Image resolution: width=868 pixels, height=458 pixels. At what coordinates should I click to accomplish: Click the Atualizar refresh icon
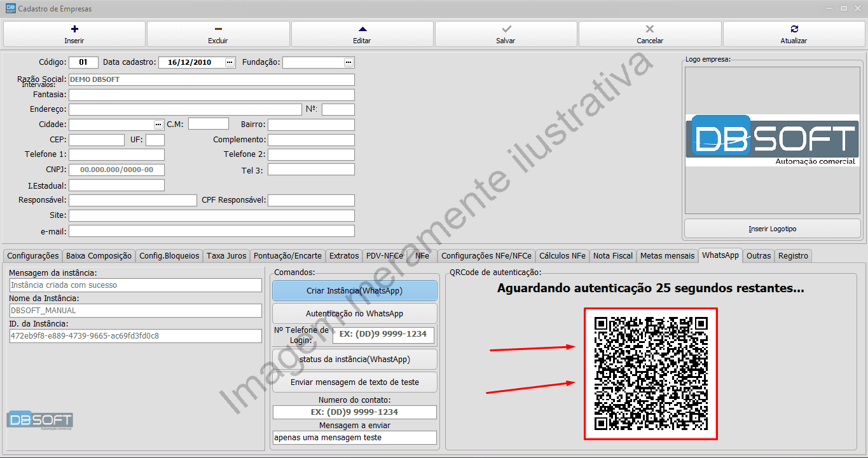(x=793, y=28)
